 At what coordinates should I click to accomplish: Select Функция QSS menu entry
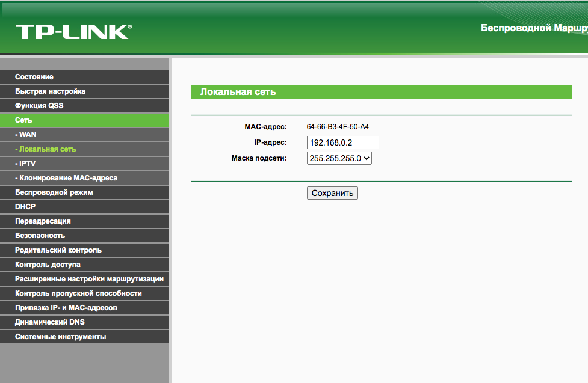tap(84, 106)
